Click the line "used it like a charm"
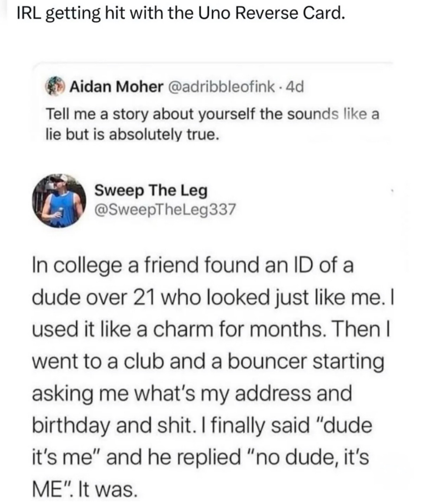This screenshot has height=504, width=425. coord(211,330)
